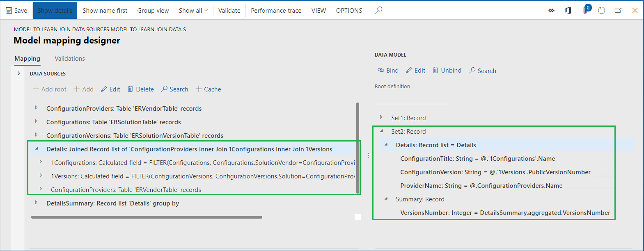The height and width of the screenshot is (251, 644).
Task: Switch to the Validations tab
Action: [70, 59]
